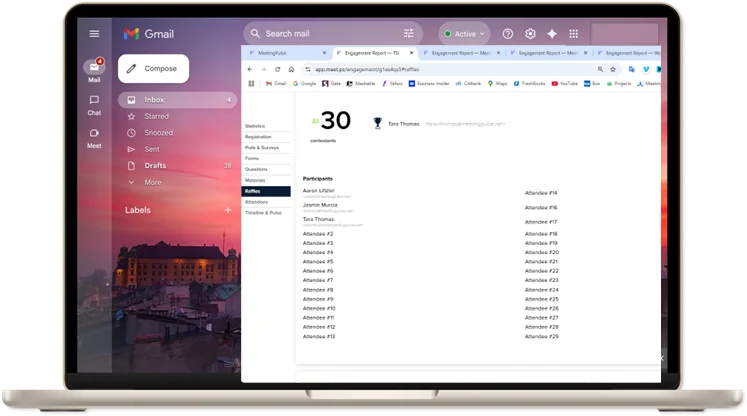
Task: Click the Attendee #14 entry
Action: 541,193
